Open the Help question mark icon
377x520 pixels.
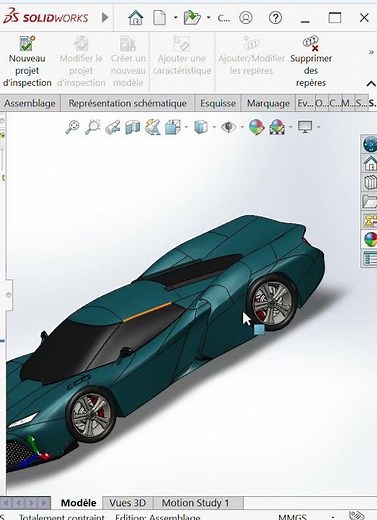click(x=275, y=17)
